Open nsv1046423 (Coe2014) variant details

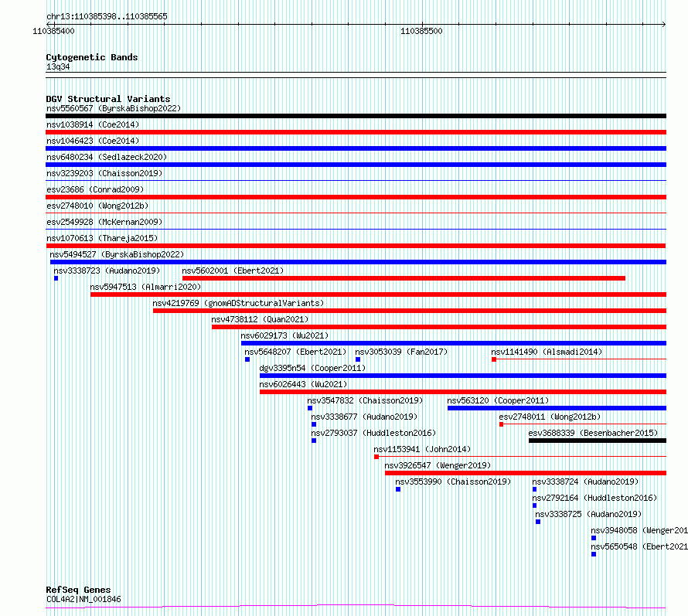click(93, 141)
